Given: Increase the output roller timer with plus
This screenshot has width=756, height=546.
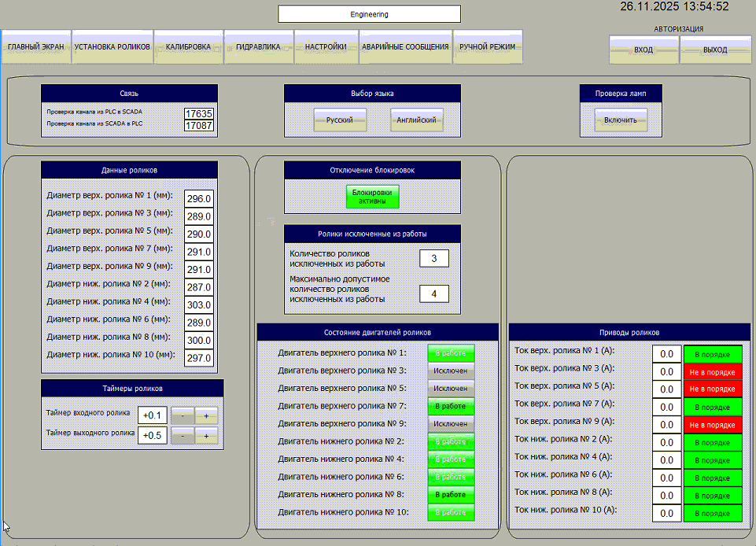Looking at the screenshot, I should coord(207,436).
